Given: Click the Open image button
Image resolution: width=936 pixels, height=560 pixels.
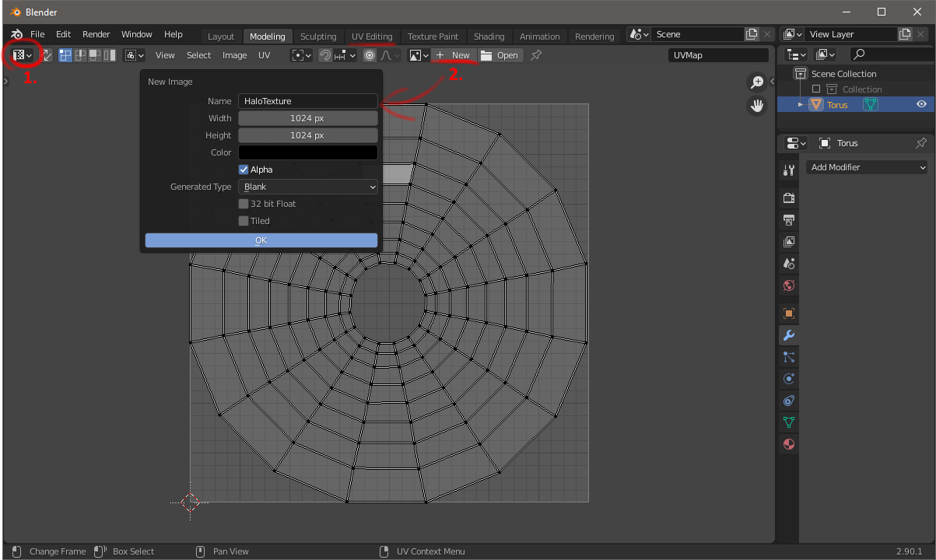Looking at the screenshot, I should click(500, 55).
